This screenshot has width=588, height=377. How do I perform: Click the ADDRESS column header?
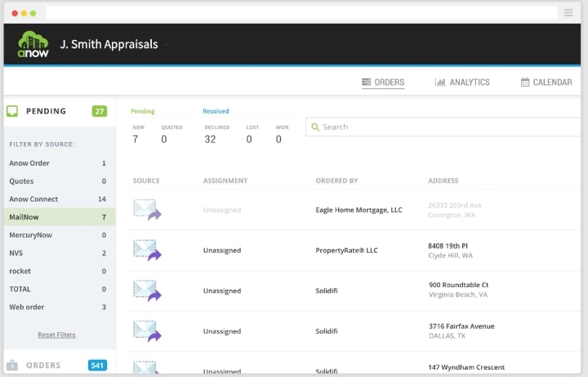pos(443,180)
